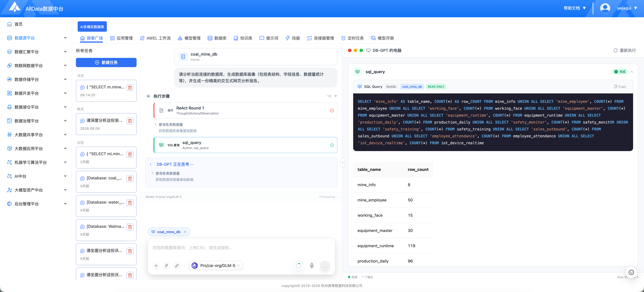Image resolution: width=644 pixels, height=292 pixels.
Task: Open the coal_mine_db mysql card
Action: (x=255, y=57)
